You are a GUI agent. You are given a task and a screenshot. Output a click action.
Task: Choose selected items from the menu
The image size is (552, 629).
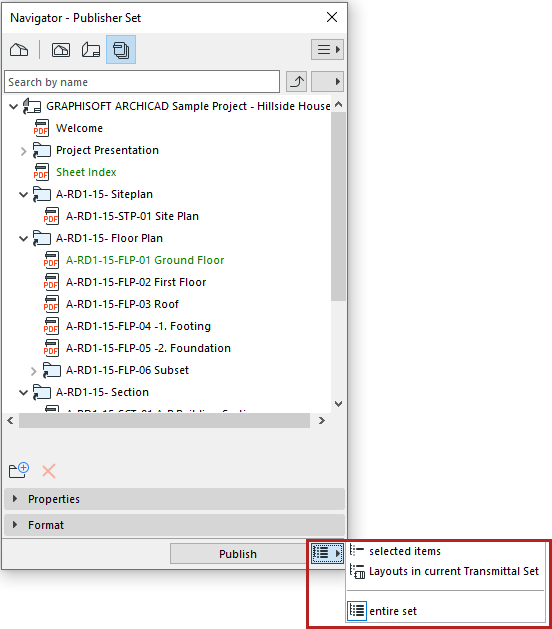tap(405, 551)
